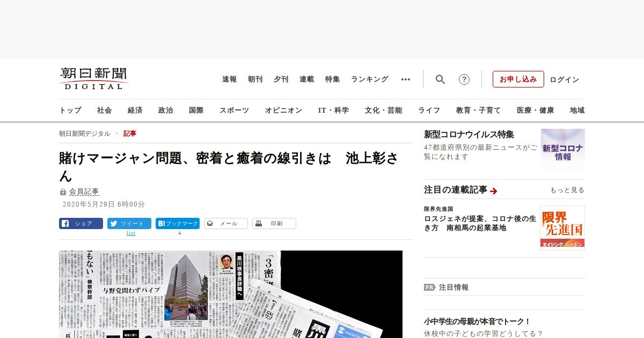
Task: Go to the スポーツ section tab
Action: [x=234, y=111]
